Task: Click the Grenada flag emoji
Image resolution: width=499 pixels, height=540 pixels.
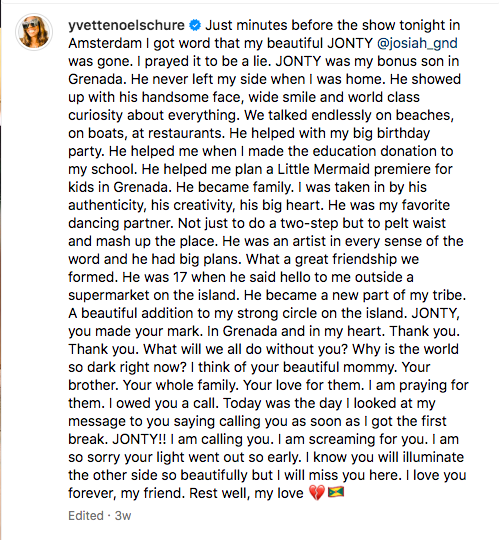Action: pyautogui.click(x=336, y=493)
